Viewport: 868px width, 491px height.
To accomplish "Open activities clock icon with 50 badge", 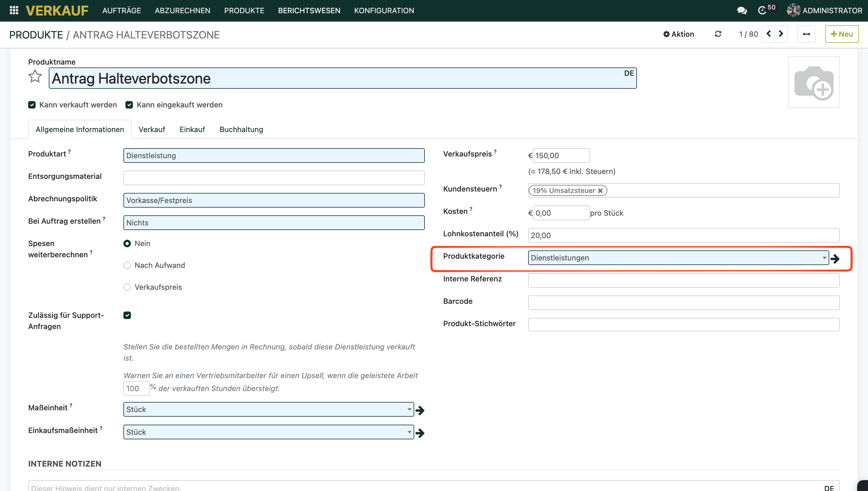I will 762,10.
